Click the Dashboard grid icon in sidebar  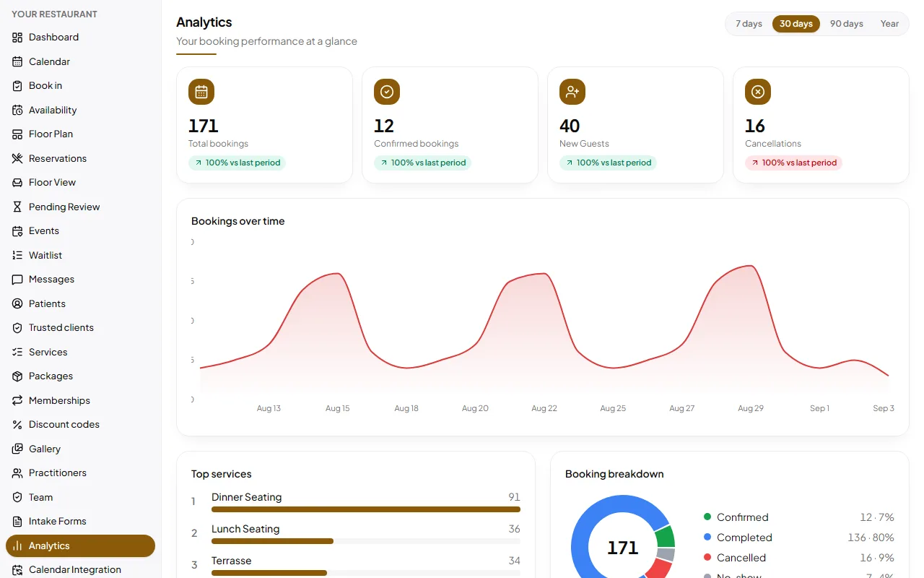(17, 37)
